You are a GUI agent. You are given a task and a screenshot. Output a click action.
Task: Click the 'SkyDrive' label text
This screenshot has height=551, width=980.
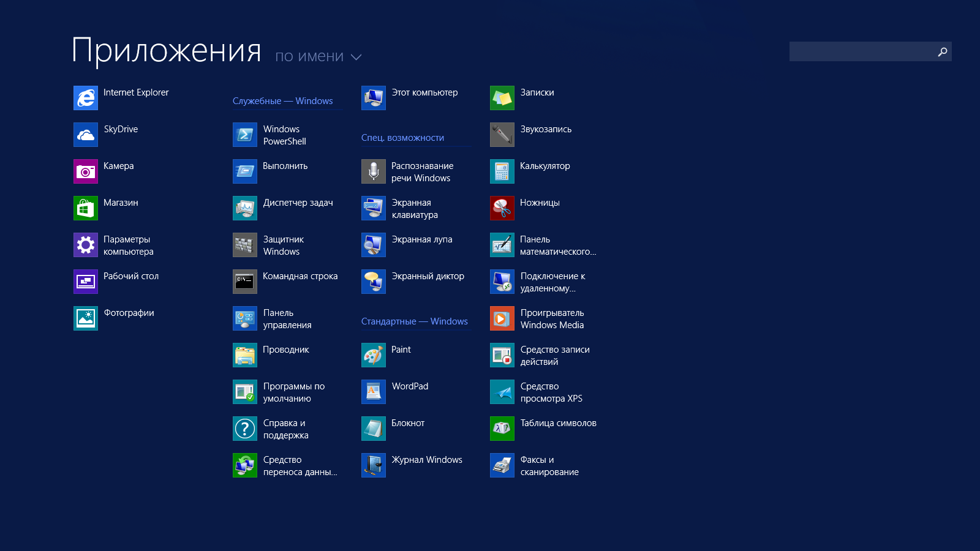click(x=121, y=129)
